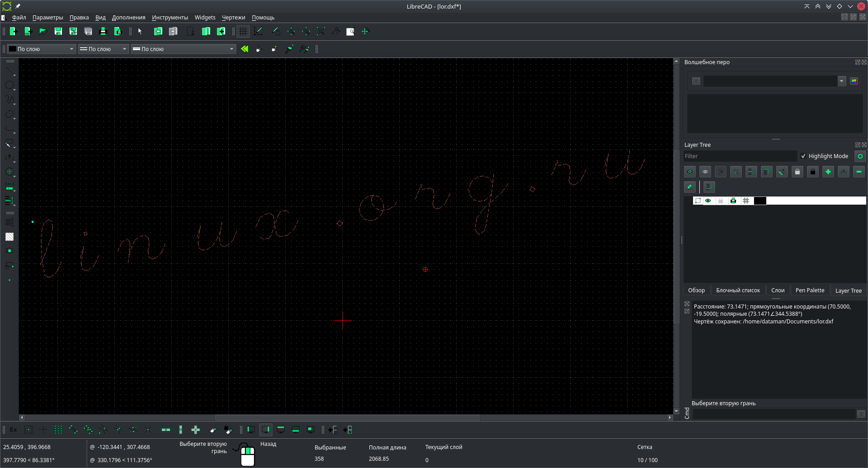Viewport: 868px width, 468px height.
Task: Remove layer with green minus button
Action: [859, 172]
